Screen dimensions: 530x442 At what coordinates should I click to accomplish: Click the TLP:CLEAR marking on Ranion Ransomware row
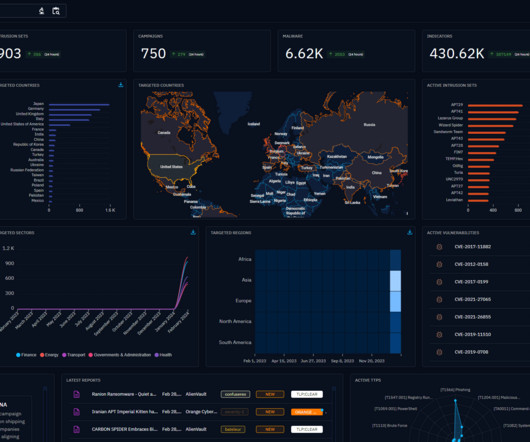click(307, 394)
